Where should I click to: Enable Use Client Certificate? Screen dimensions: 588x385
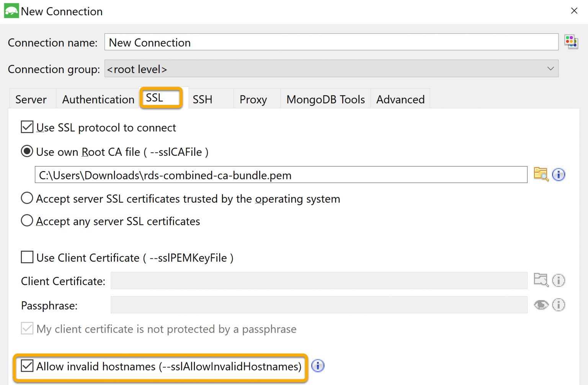(x=27, y=257)
